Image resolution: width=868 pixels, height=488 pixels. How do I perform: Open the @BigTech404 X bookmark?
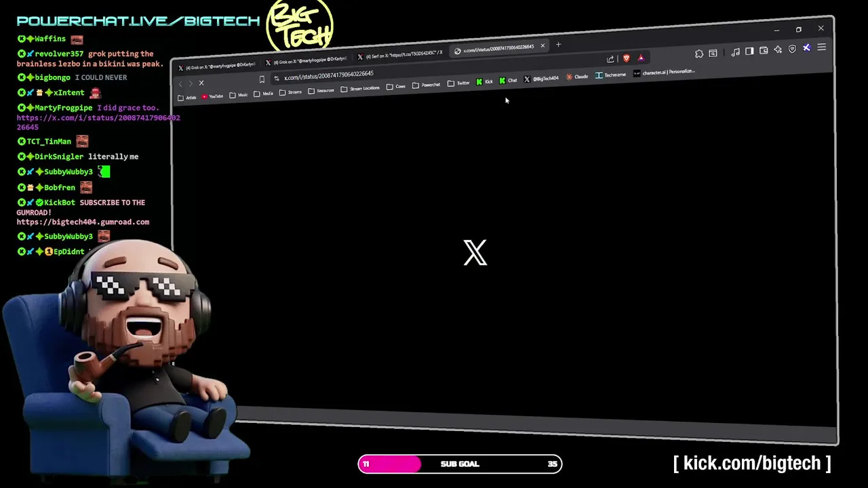pyautogui.click(x=541, y=79)
